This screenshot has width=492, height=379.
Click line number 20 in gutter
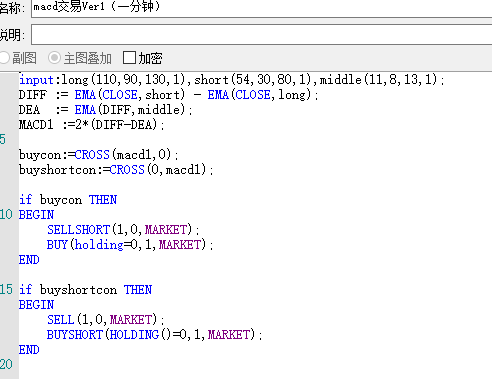tap(6, 364)
